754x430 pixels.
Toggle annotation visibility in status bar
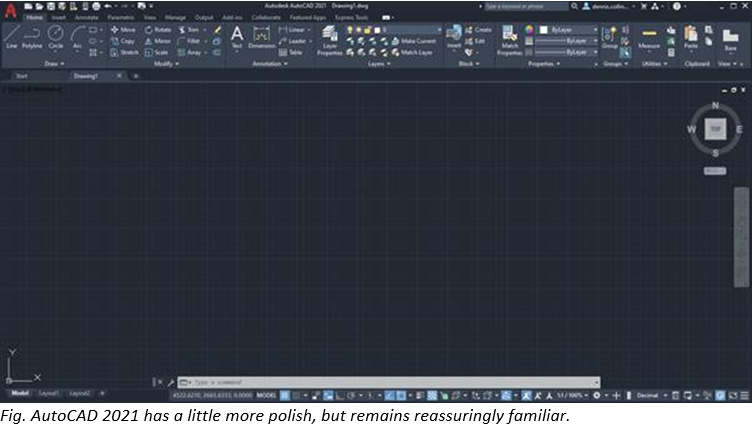527,395
